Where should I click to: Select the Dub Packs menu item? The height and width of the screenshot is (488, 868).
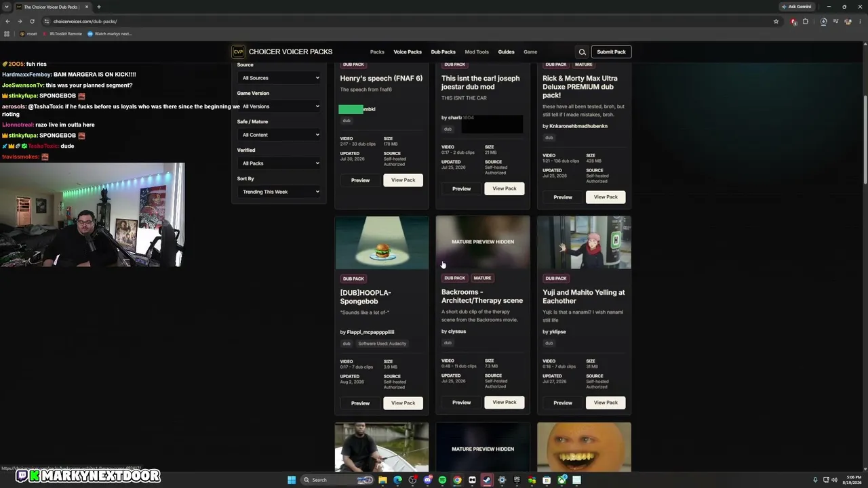click(x=443, y=52)
